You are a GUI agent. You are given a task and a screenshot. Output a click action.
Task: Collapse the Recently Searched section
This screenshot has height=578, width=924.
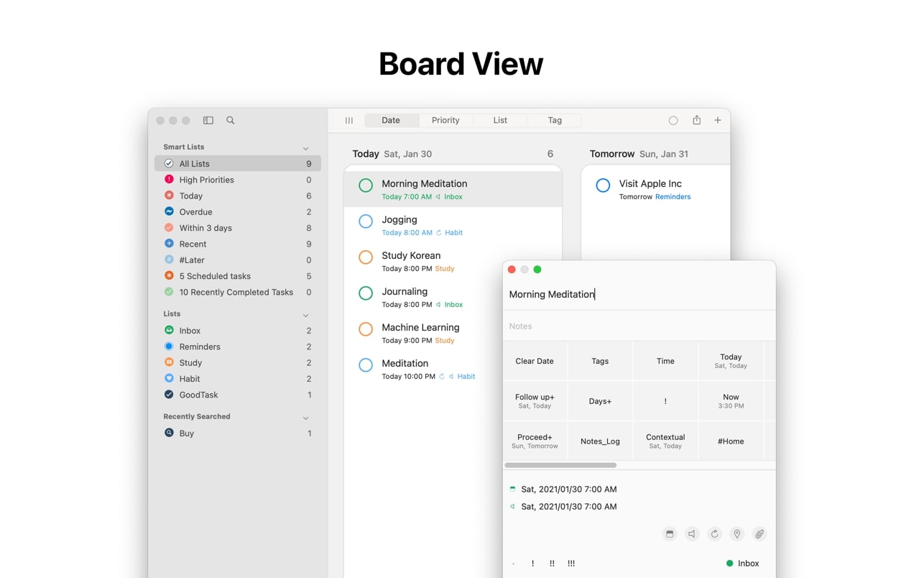pos(305,418)
